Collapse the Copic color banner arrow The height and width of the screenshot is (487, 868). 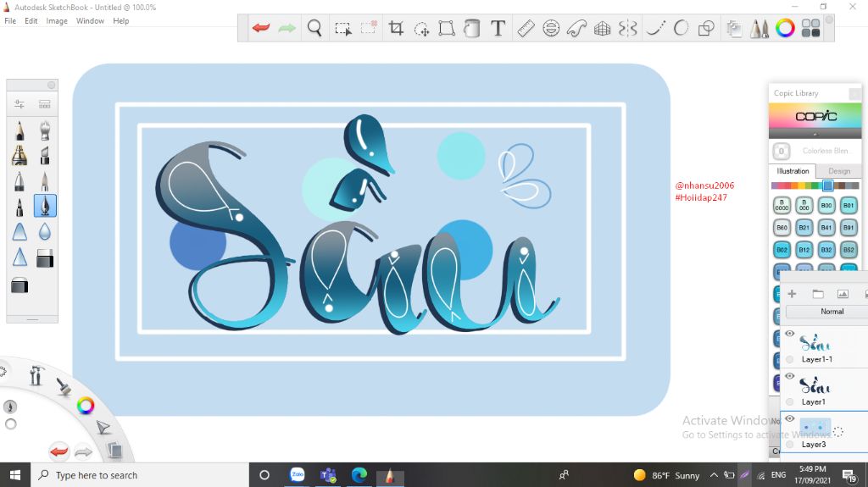(x=815, y=134)
